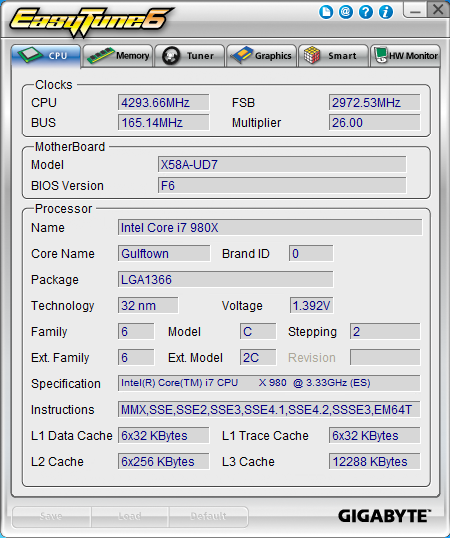This screenshot has width=450, height=538.
Task: Click the motherboard model X58A-UD7 field
Action: point(282,165)
